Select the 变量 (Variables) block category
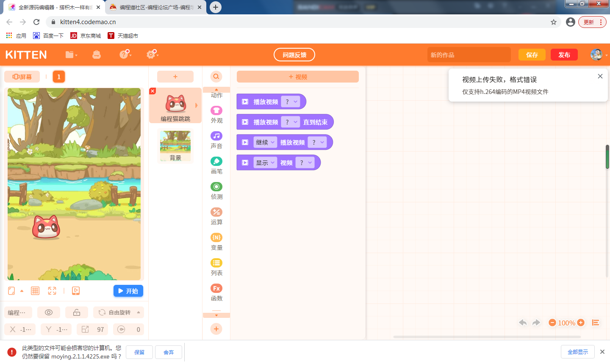 pos(216,242)
